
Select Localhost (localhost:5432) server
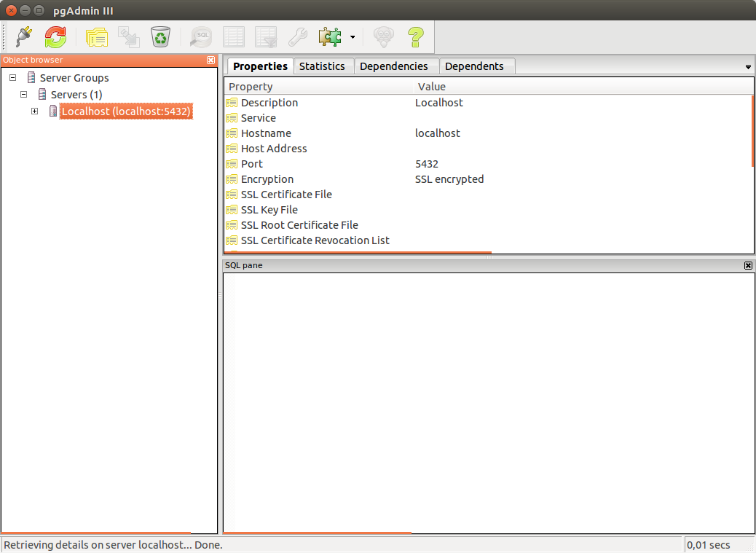pos(126,111)
